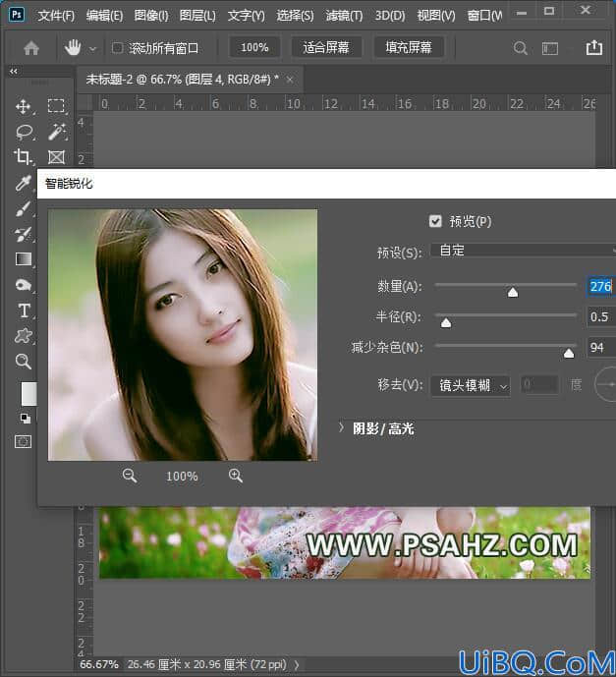Select the Move tool

23,106
